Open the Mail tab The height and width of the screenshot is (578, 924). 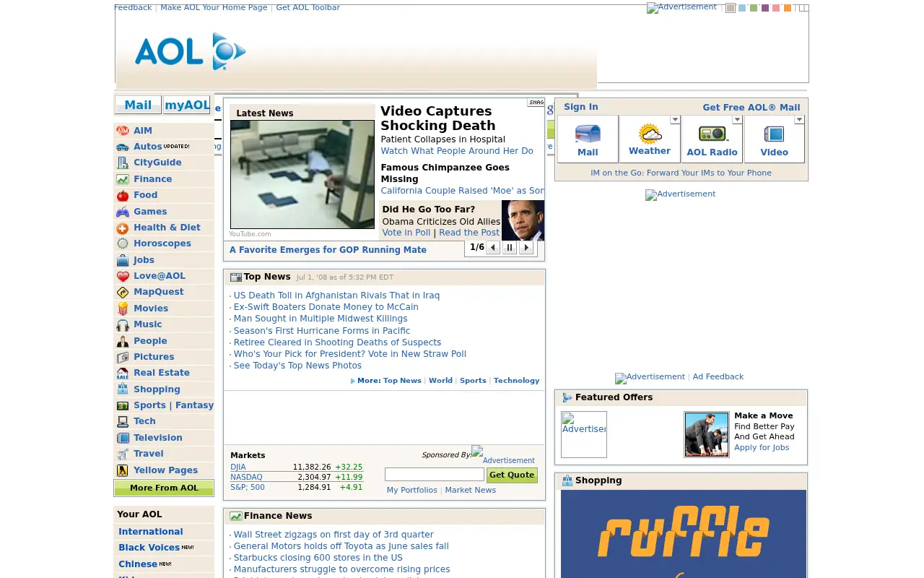[138, 105]
